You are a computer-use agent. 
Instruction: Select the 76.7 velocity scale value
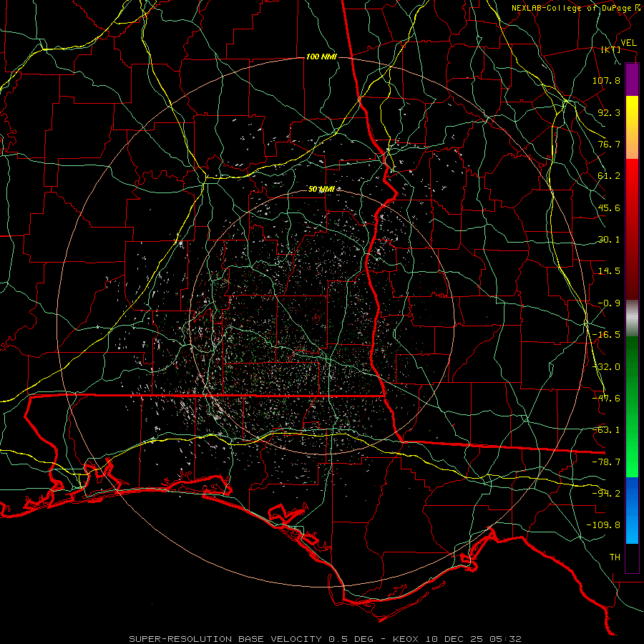click(x=609, y=144)
